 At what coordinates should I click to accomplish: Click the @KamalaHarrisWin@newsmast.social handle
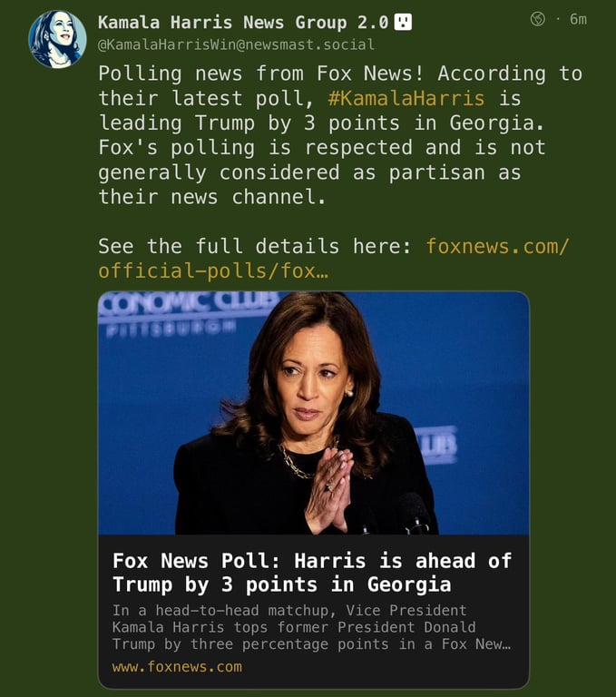[236, 44]
